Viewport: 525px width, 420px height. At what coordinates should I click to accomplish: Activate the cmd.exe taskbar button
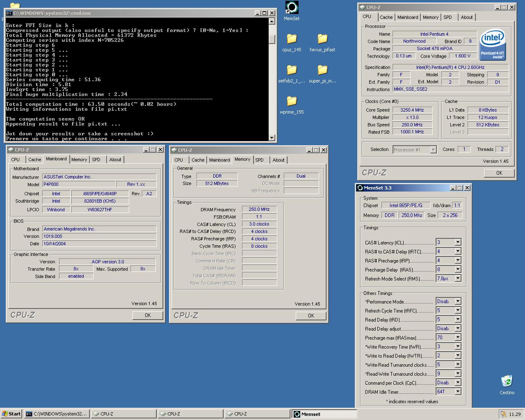57,414
